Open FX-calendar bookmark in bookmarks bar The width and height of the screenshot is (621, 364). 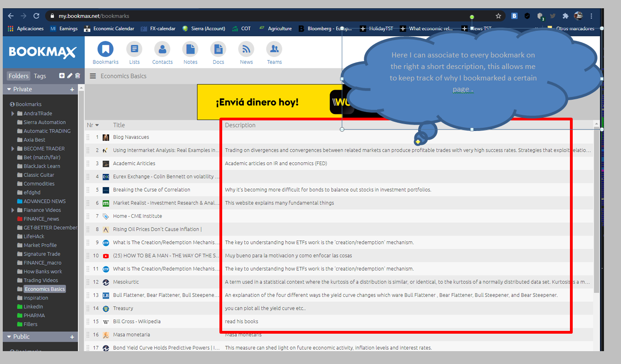click(x=158, y=28)
